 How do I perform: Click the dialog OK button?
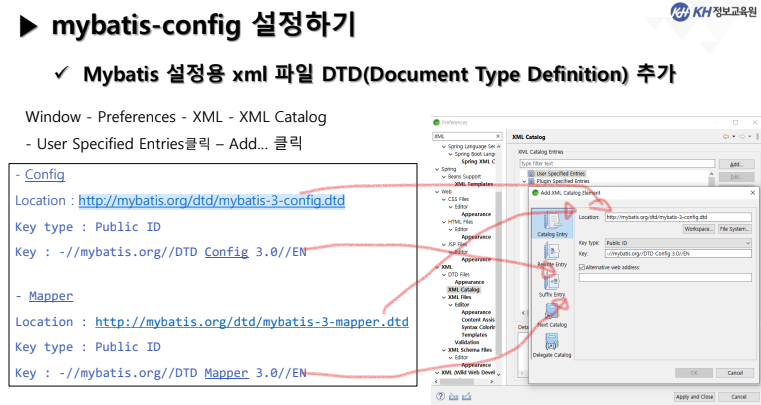[x=694, y=373]
